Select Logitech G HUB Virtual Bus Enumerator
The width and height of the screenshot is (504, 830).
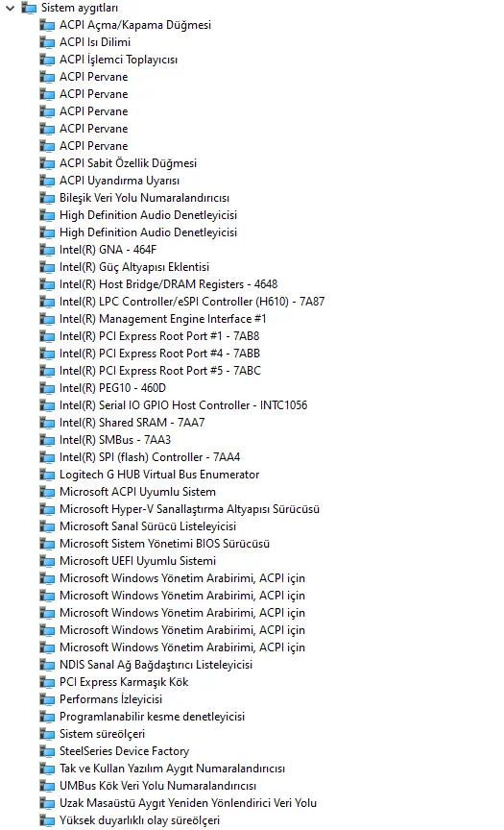[x=159, y=475]
